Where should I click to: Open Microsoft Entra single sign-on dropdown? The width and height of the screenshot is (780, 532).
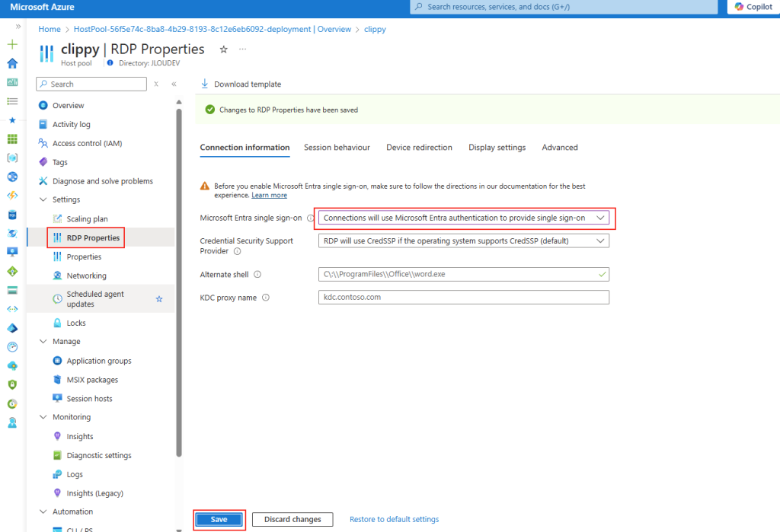(464, 218)
